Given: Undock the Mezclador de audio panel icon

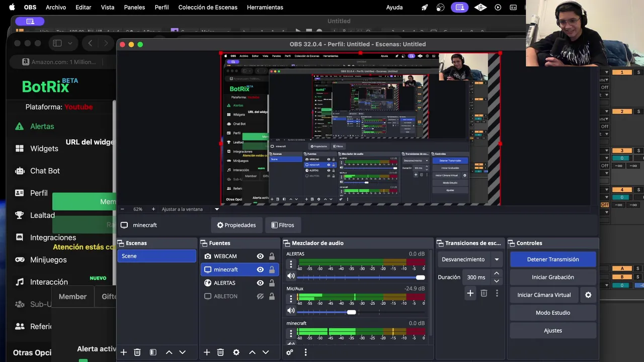Looking at the screenshot, I should tap(286, 243).
